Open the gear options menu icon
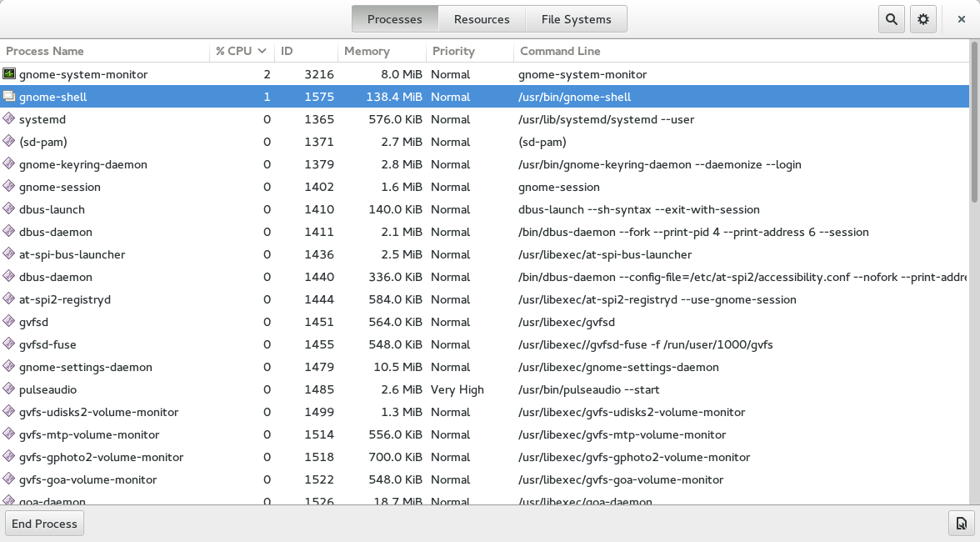 coord(923,18)
